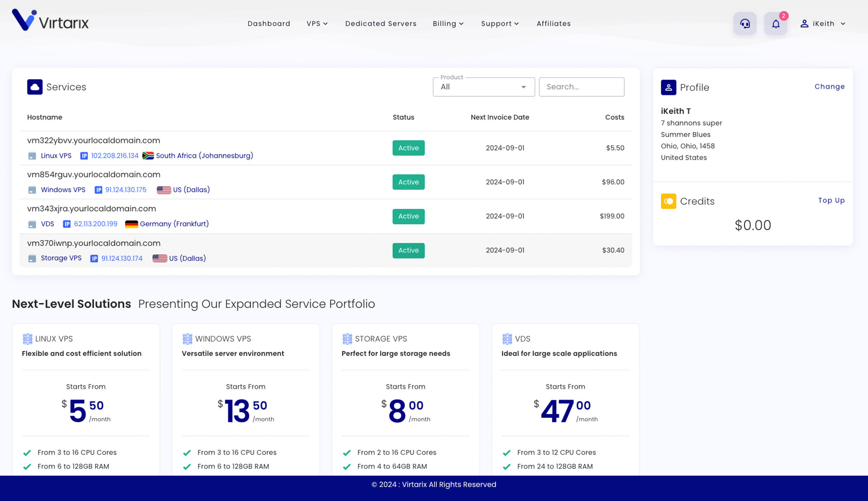This screenshot has width=868, height=501.
Task: Open the Product filter dropdown
Action: pyautogui.click(x=483, y=87)
